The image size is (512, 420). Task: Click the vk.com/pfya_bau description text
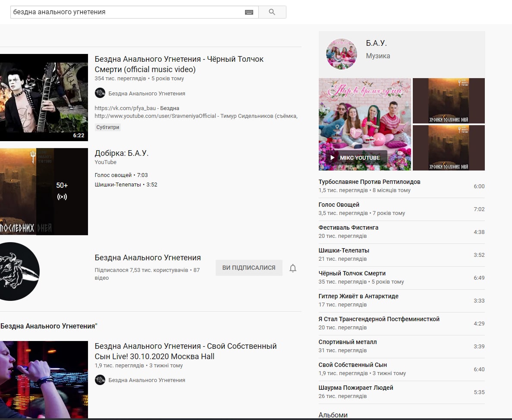[x=125, y=108]
